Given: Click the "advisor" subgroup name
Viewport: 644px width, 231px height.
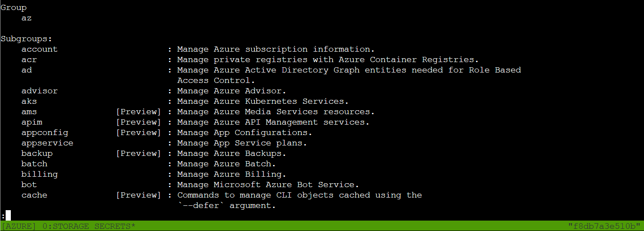Looking at the screenshot, I should [39, 91].
